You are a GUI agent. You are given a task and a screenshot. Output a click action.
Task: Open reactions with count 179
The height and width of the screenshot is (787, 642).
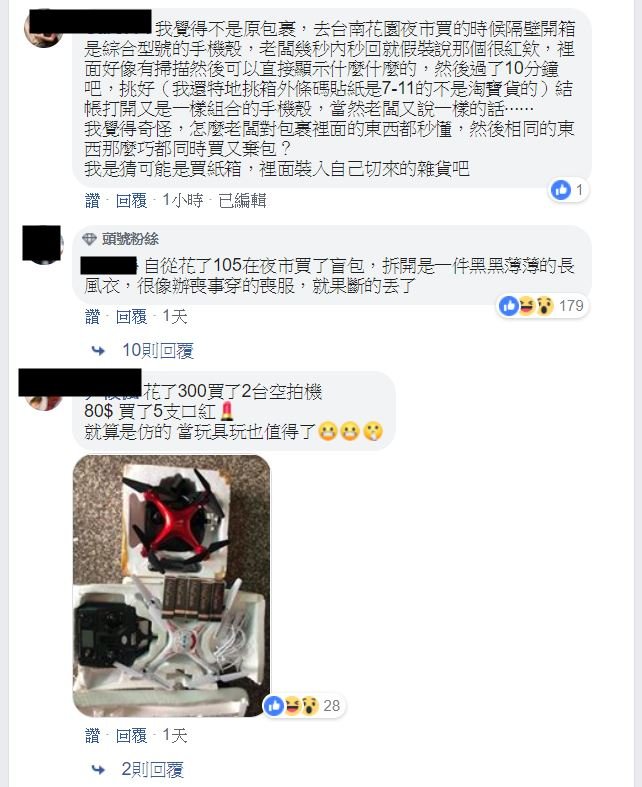[543, 305]
